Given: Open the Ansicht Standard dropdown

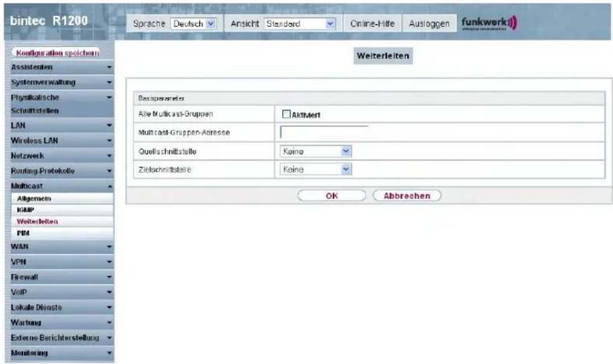Looking at the screenshot, I should pyautogui.click(x=300, y=24).
